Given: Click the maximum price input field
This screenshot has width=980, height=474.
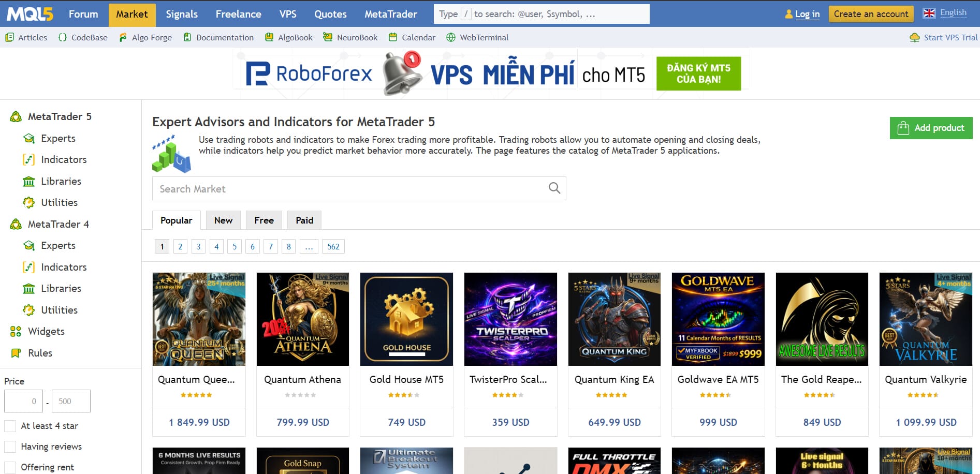Looking at the screenshot, I should pyautogui.click(x=71, y=401).
